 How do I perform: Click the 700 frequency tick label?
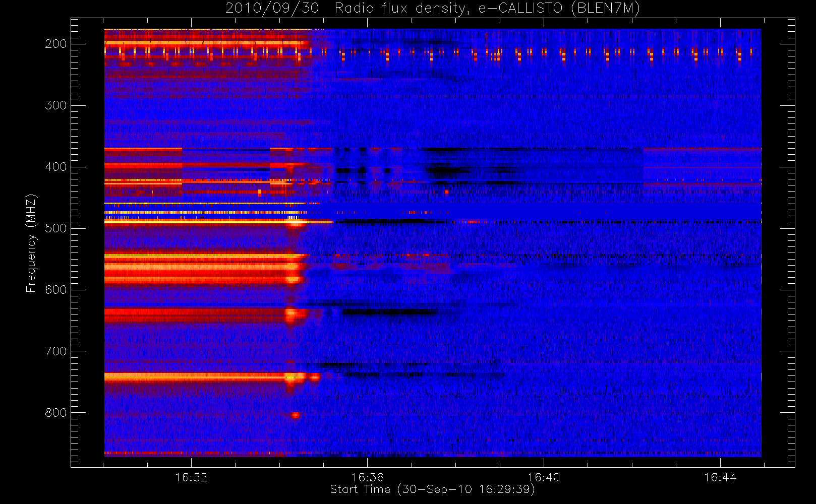tap(55, 351)
